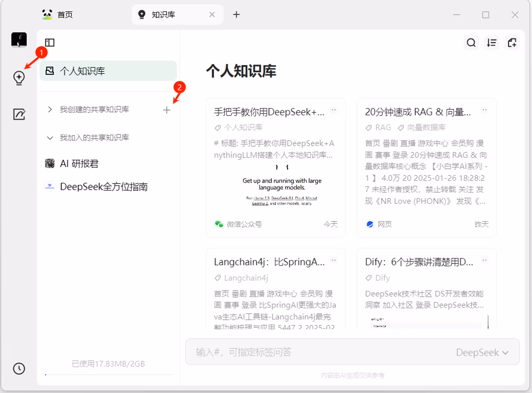
Task: Click the 微信公众号 source label
Action: (244, 224)
